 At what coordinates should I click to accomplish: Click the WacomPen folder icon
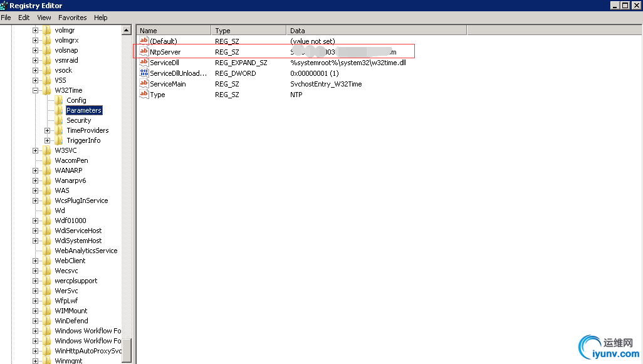pos(47,160)
